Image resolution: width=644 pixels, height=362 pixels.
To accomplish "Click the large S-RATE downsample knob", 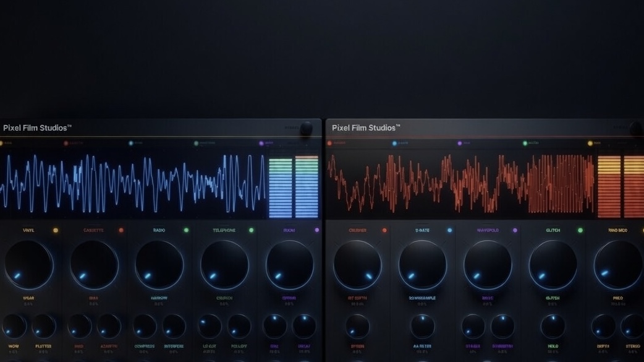I will click(x=423, y=265).
